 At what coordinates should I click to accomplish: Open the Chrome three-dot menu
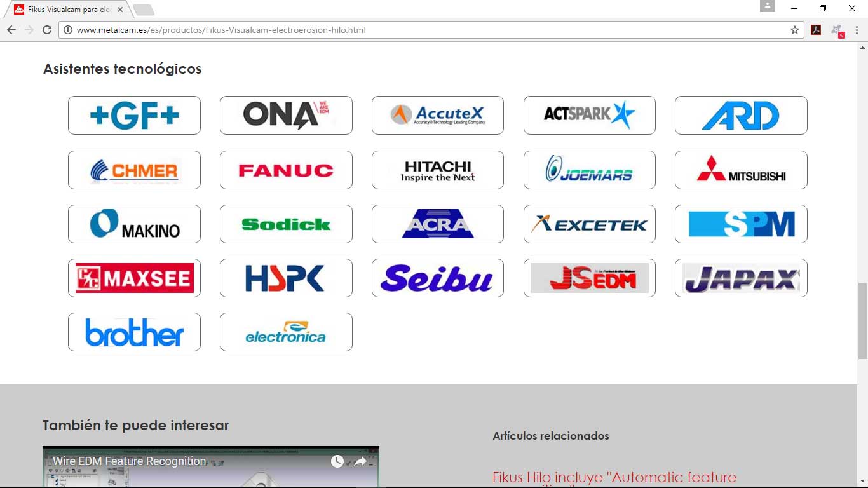point(857,30)
